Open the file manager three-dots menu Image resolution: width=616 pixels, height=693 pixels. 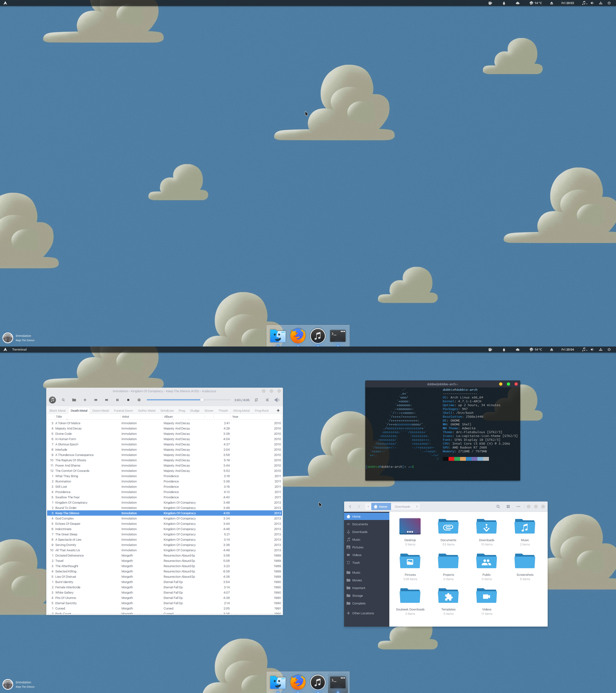(518, 507)
